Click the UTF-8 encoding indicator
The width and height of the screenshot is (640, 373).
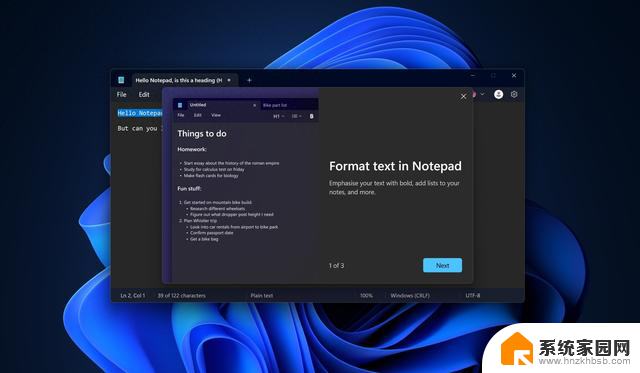(473, 295)
